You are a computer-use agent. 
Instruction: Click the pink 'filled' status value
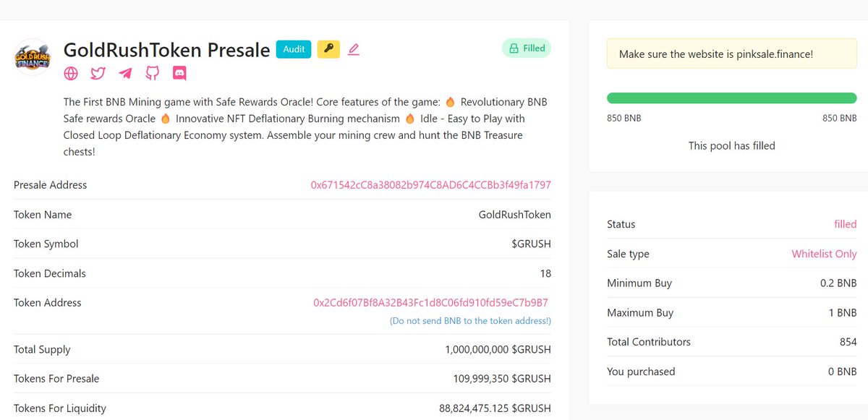846,224
